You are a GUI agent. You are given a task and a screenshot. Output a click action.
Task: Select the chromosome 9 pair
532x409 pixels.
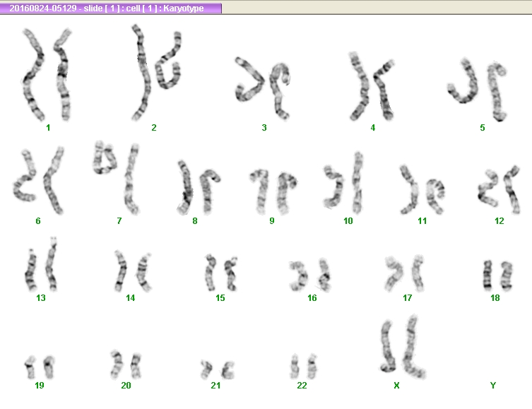click(273, 192)
